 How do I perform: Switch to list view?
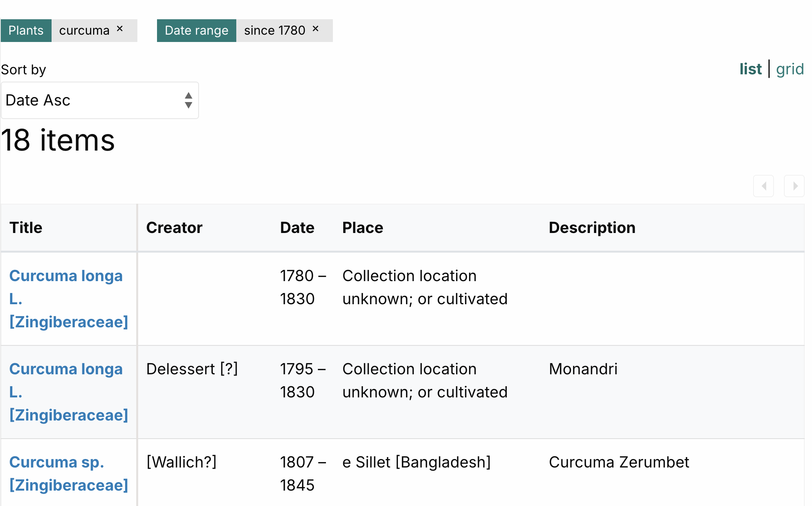pos(750,69)
